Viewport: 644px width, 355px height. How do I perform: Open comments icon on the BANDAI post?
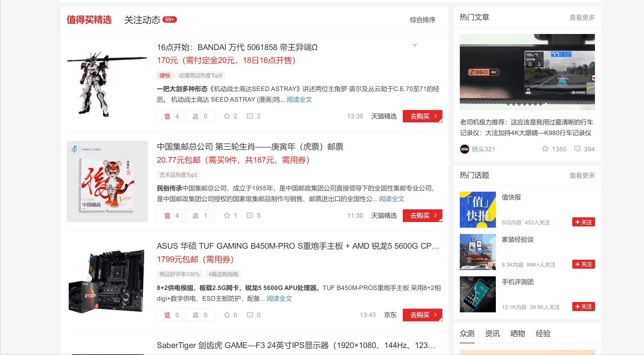point(250,116)
